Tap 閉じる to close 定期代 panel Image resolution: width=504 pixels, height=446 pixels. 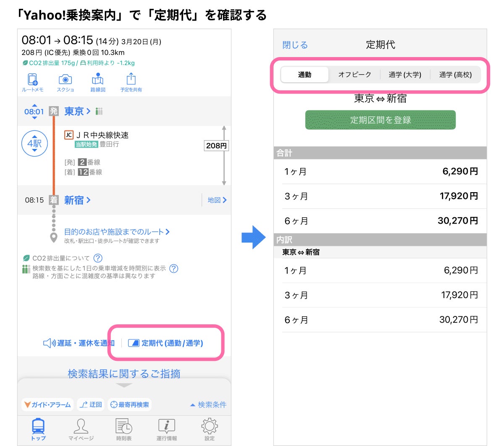click(x=295, y=45)
